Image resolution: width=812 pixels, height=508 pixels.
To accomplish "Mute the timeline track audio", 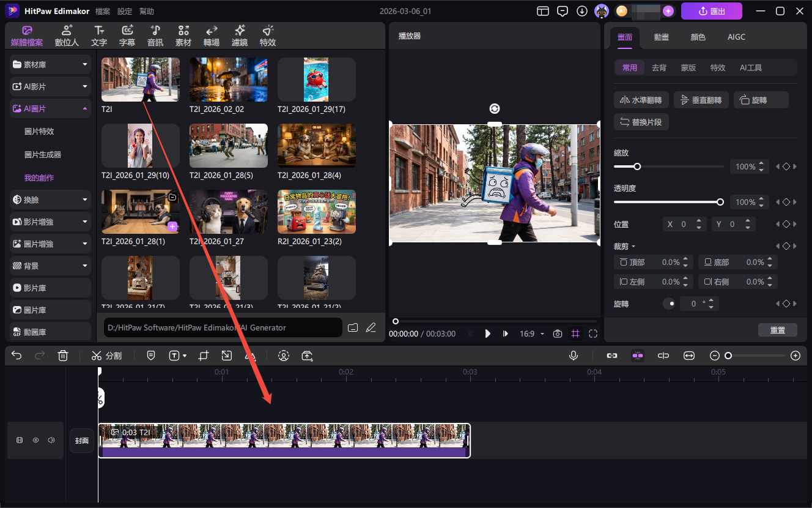I will [x=51, y=440].
